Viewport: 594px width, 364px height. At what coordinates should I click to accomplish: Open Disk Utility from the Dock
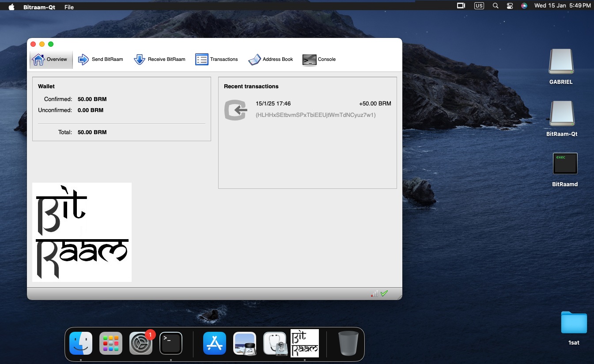275,343
